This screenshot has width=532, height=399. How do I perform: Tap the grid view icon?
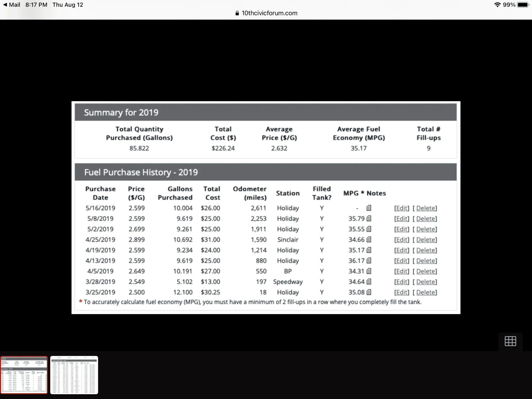510,341
